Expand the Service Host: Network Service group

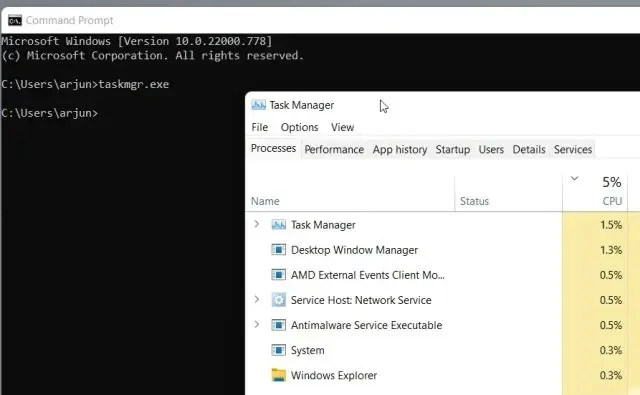(x=256, y=300)
